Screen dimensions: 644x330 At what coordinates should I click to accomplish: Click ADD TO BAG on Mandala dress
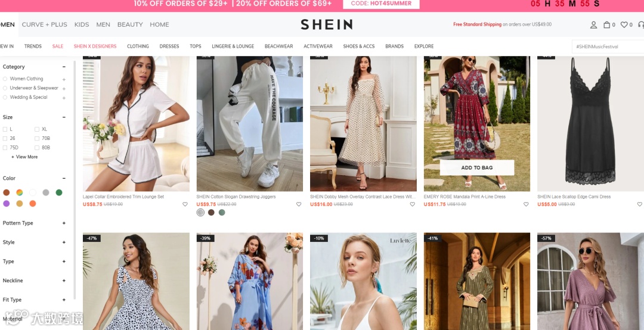(x=477, y=167)
